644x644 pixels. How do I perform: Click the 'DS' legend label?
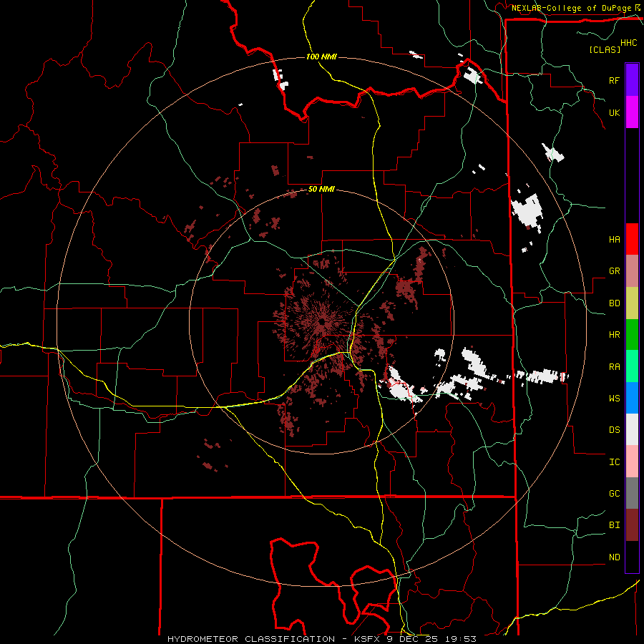coord(614,430)
